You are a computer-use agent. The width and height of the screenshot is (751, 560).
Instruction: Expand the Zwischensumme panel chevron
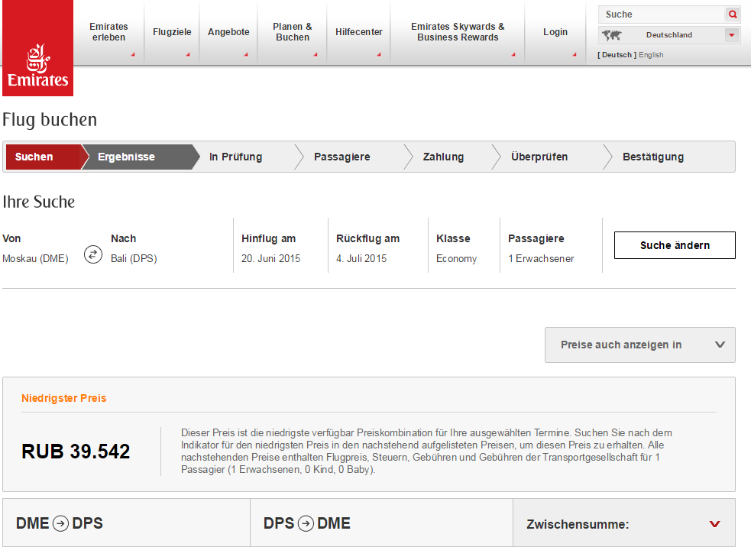714,524
